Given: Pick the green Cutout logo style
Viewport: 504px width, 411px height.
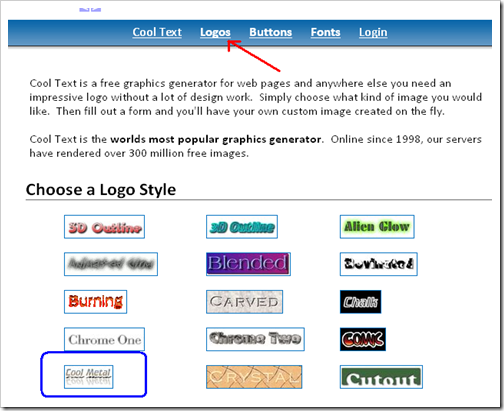Looking at the screenshot, I should coord(381,377).
